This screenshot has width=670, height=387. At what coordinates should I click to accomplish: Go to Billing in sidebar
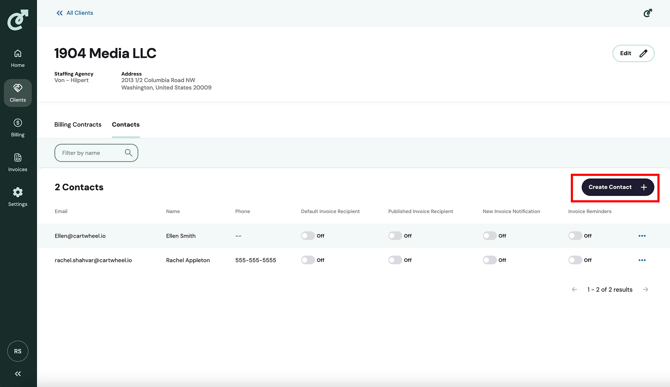click(18, 128)
